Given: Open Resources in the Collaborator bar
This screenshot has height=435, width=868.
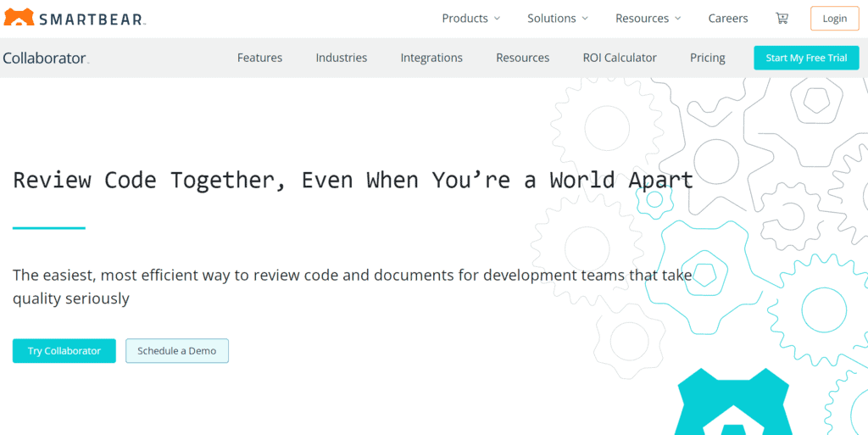Looking at the screenshot, I should 522,58.
